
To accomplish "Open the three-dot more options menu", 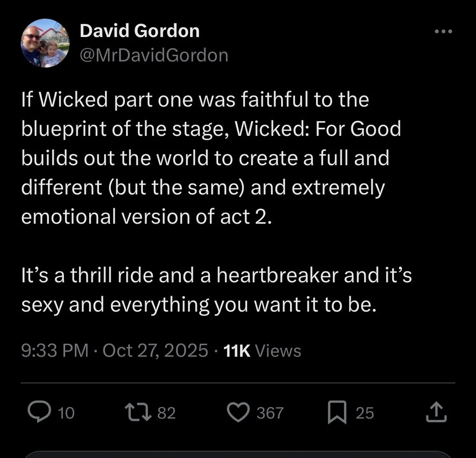I will coord(443,32).
